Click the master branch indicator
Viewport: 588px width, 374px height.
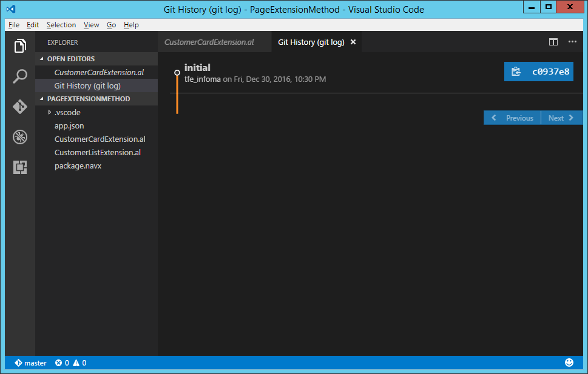click(x=31, y=362)
